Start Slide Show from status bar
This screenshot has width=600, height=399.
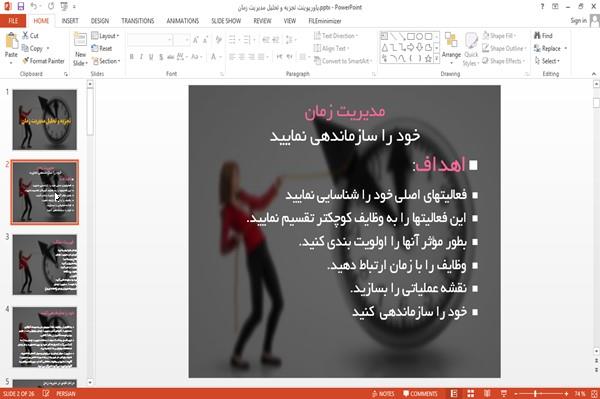click(504, 394)
